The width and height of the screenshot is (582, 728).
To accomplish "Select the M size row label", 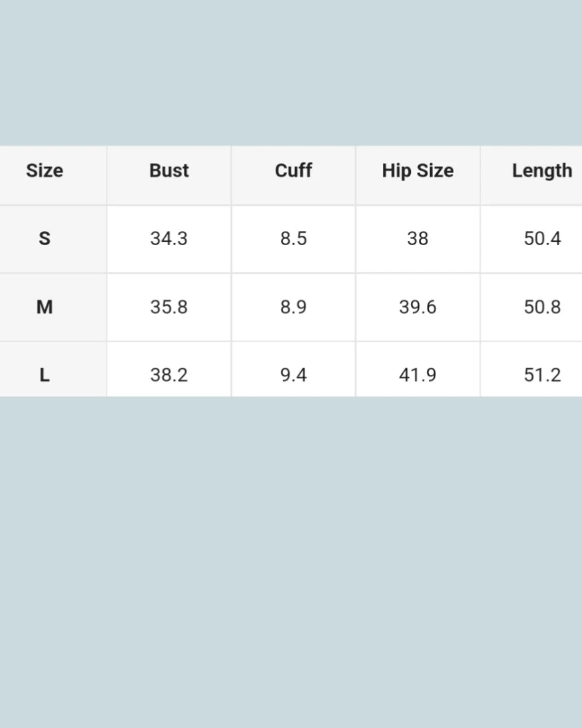I will click(x=45, y=307).
